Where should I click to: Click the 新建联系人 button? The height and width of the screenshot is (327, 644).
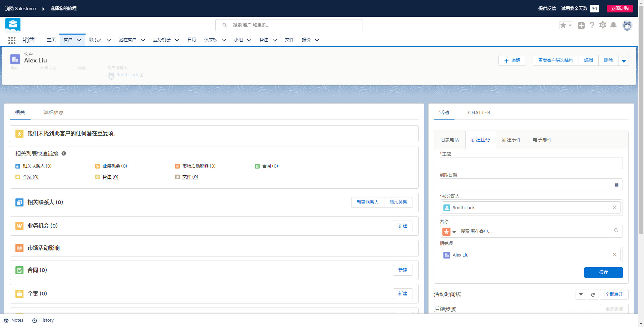(368, 202)
